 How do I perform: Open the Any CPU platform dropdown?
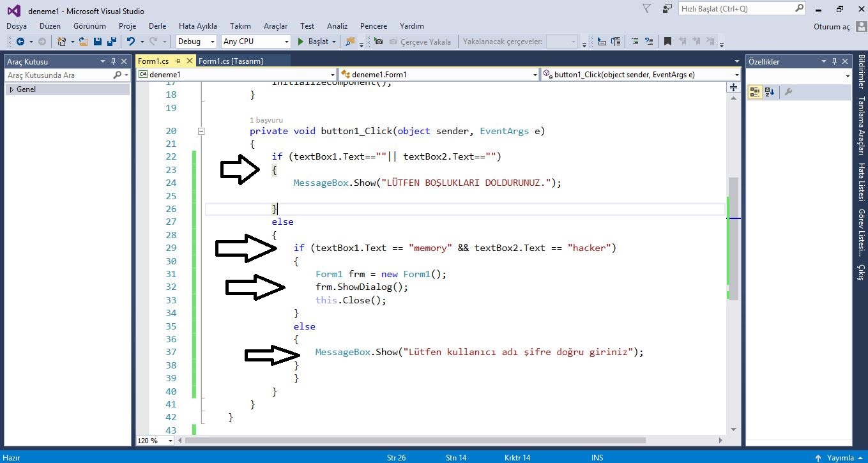pos(286,42)
